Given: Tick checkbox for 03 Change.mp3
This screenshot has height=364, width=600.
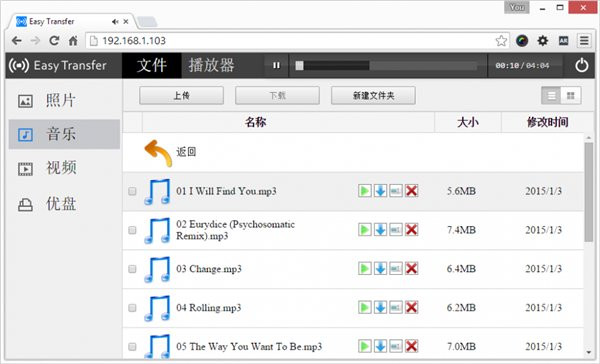Looking at the screenshot, I should pyautogui.click(x=132, y=269).
